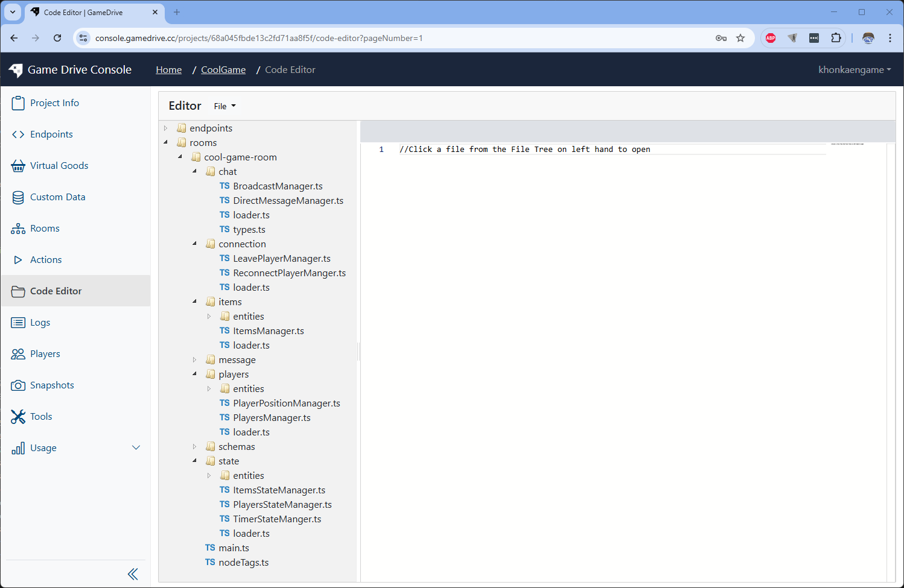904x588 pixels.
Task: Expand the endpoints folder
Action: click(x=166, y=128)
